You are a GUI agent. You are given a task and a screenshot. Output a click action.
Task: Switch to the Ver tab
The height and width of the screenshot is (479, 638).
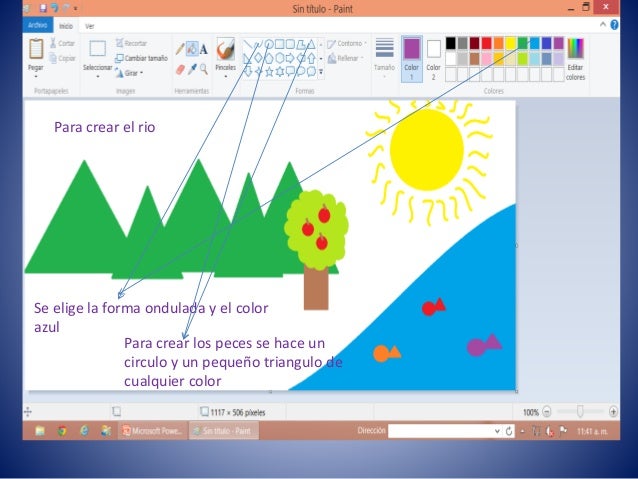click(x=90, y=26)
